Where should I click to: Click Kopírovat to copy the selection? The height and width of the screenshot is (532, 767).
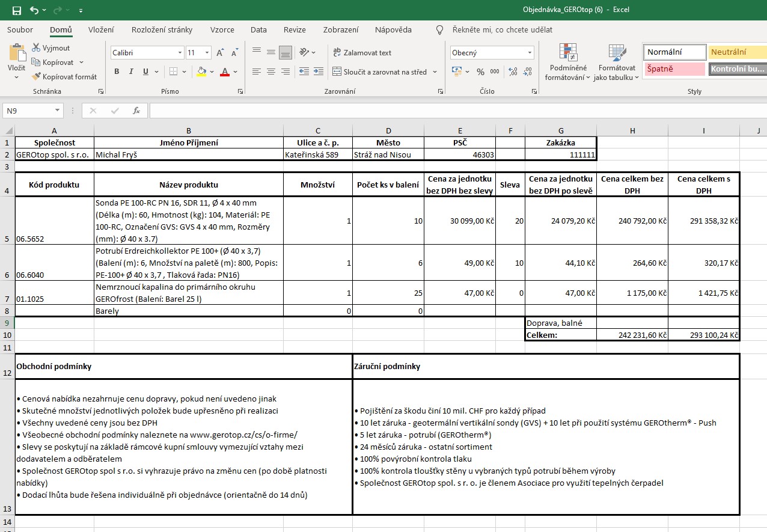pyautogui.click(x=53, y=62)
